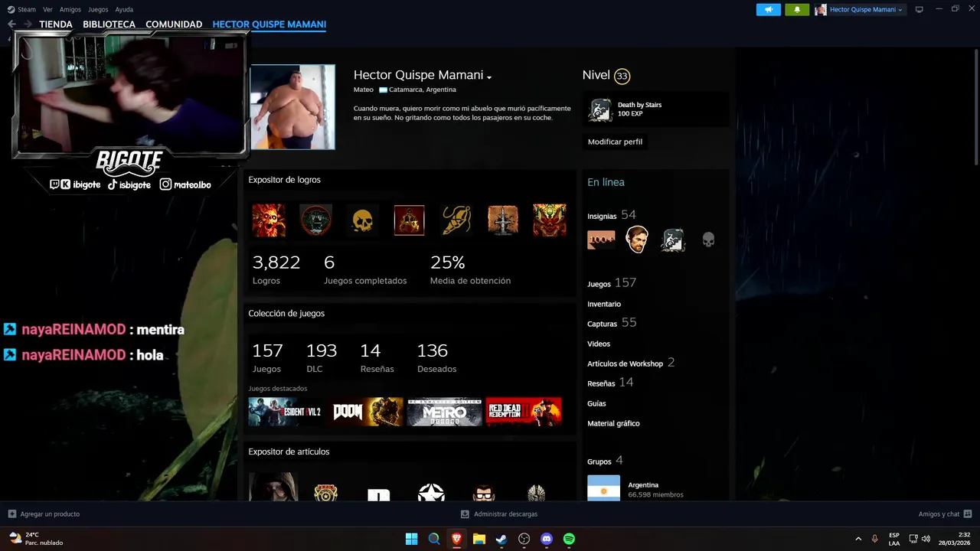Screen dimensions: 980x551
Task: Go back with the left arrow
Action: [11, 24]
